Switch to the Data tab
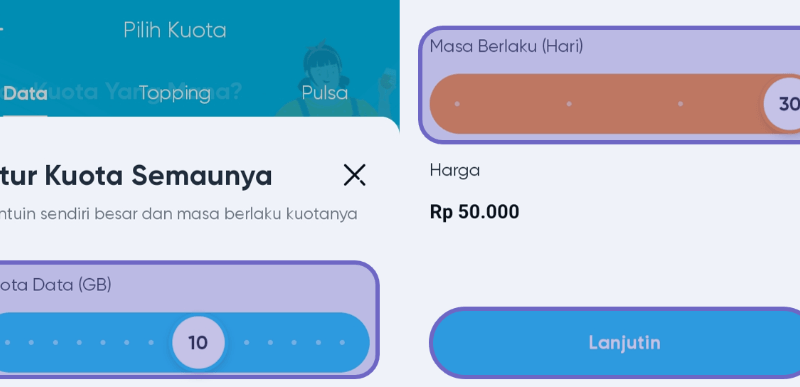Screen dimensions: 800x387 tap(24, 93)
